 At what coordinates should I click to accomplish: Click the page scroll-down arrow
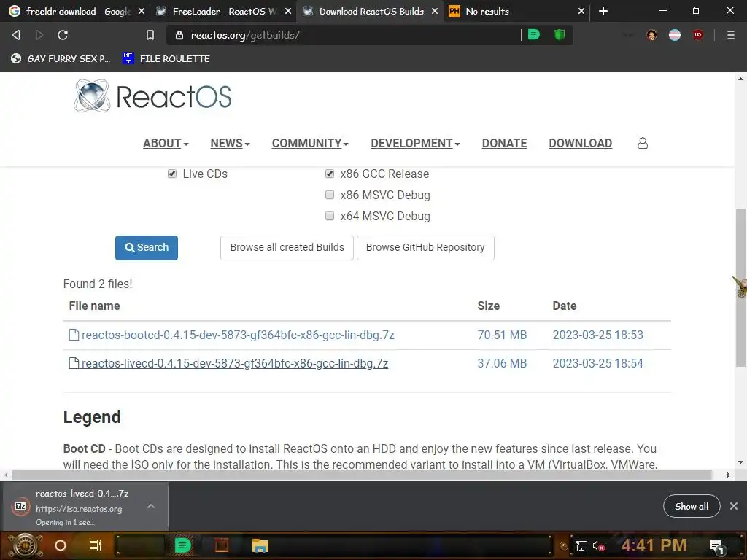(x=740, y=462)
